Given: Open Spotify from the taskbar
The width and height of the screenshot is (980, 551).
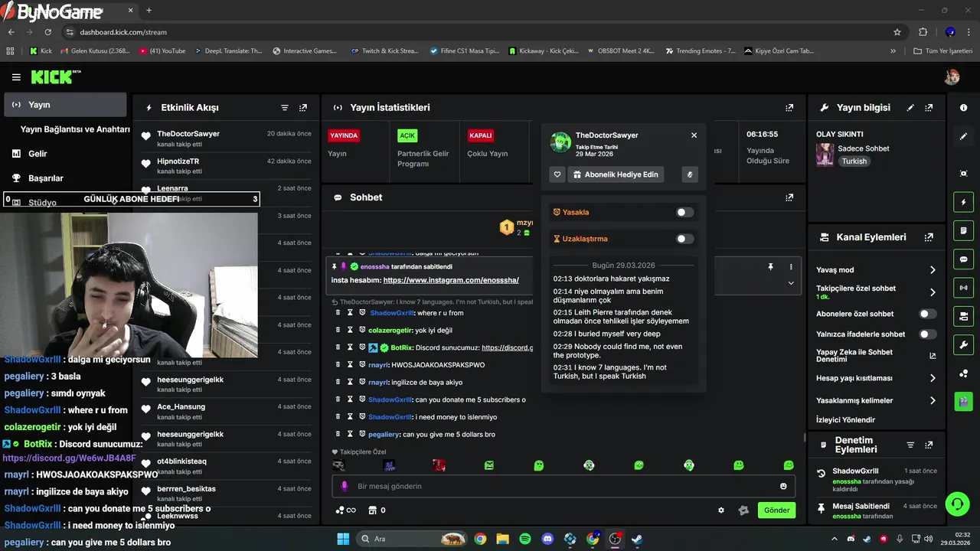Looking at the screenshot, I should tap(525, 539).
